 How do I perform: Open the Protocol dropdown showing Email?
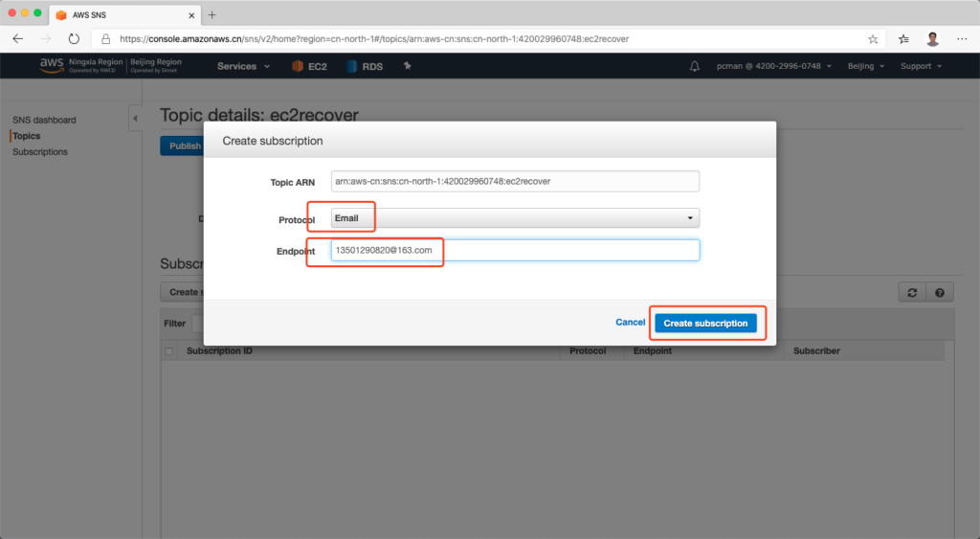pos(515,218)
